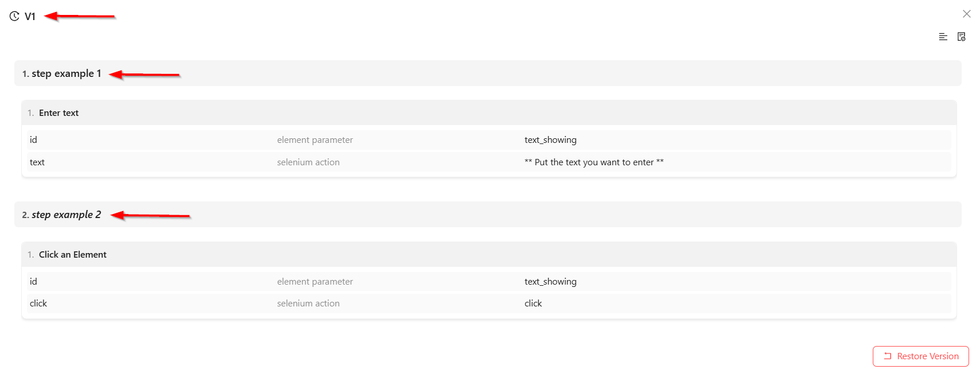Click the Restore Version button
Screen dimensions: 980x377
920,356
